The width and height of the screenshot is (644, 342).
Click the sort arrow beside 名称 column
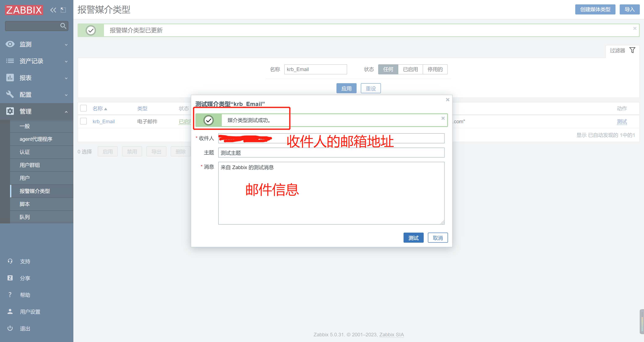click(x=106, y=109)
